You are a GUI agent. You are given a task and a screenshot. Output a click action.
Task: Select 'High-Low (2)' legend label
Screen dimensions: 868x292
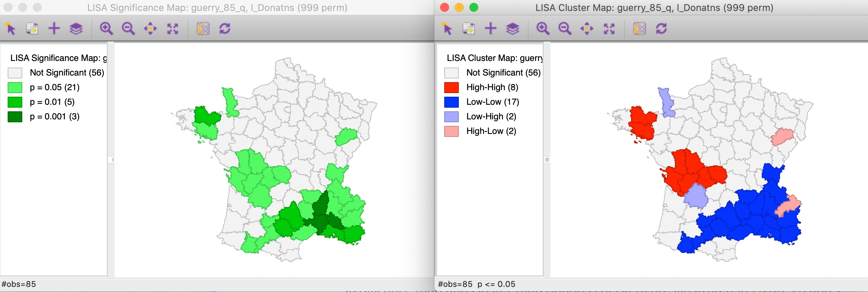click(x=491, y=131)
